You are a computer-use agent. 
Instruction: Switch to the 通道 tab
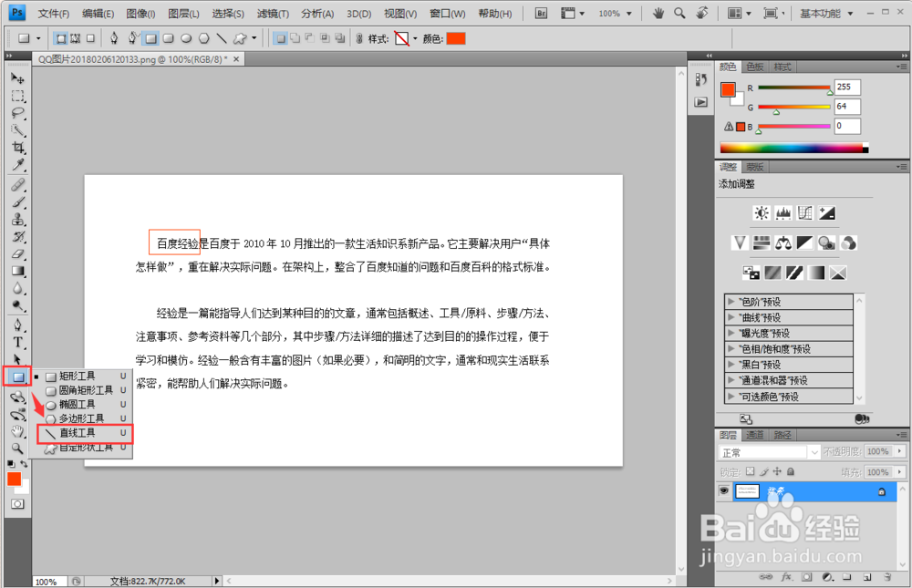[x=754, y=435]
